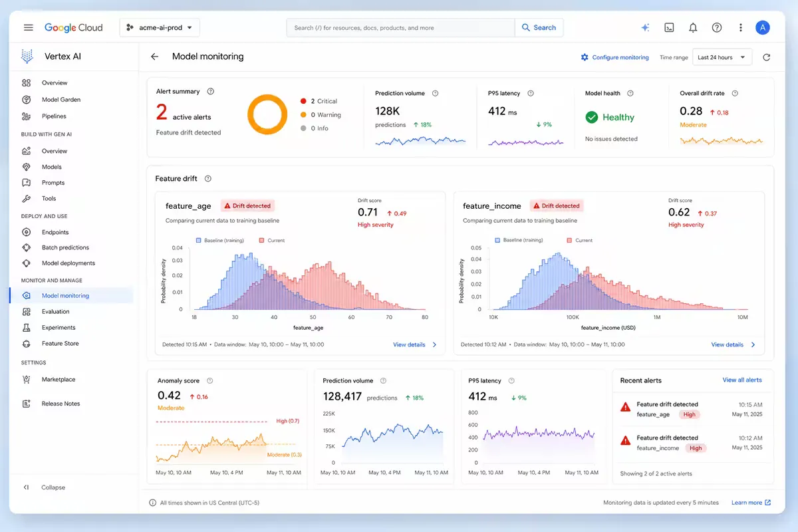The width and height of the screenshot is (798, 532).
Task: Click the help icon beside Anomaly score
Action: click(210, 380)
